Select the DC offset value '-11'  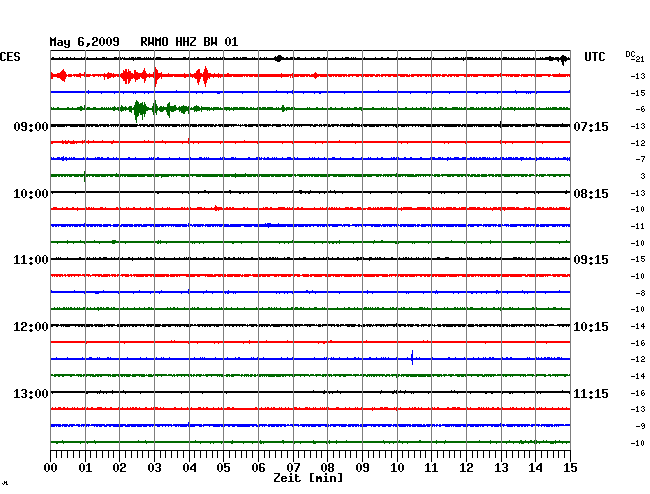pyautogui.click(x=638, y=226)
